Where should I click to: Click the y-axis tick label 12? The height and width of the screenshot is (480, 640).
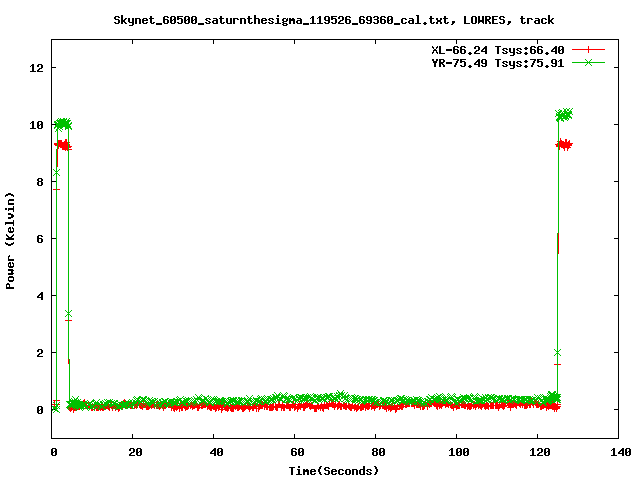37,68
